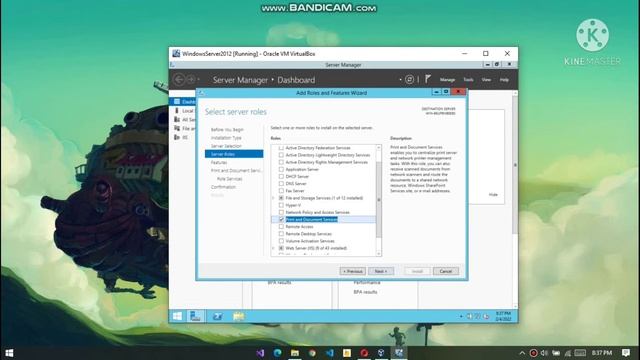Open the notifications flag in Server Manager
640x360 pixels.
point(427,79)
